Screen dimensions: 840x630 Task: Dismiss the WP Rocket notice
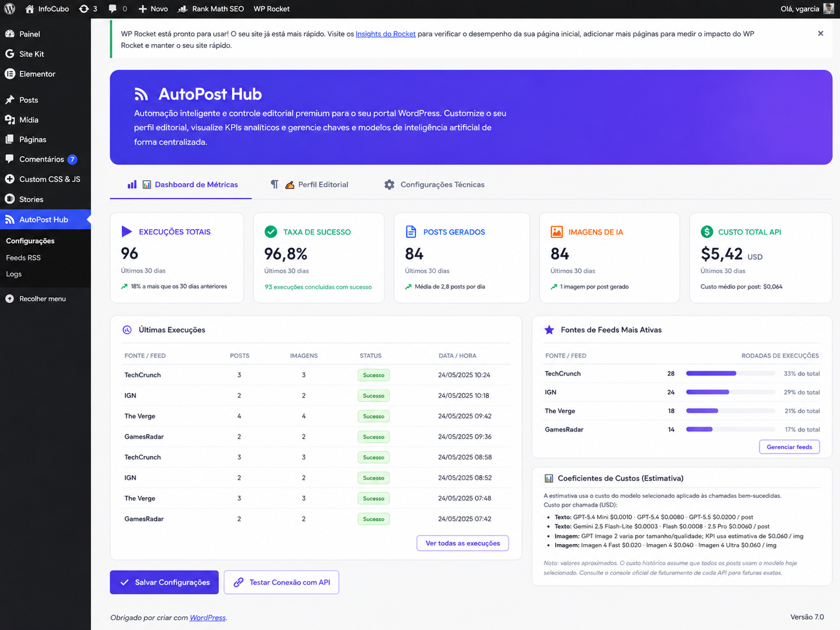[820, 34]
